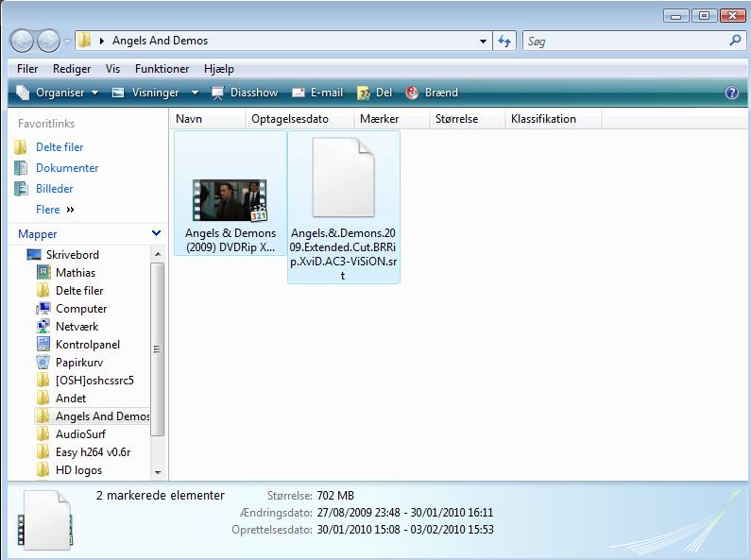The width and height of the screenshot is (751, 560).
Task: Minimize the Explorer window
Action: (675, 16)
